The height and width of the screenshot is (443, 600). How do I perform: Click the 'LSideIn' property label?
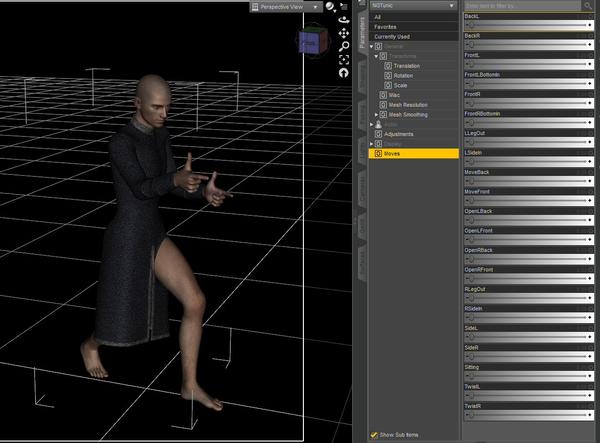pyautogui.click(x=473, y=153)
